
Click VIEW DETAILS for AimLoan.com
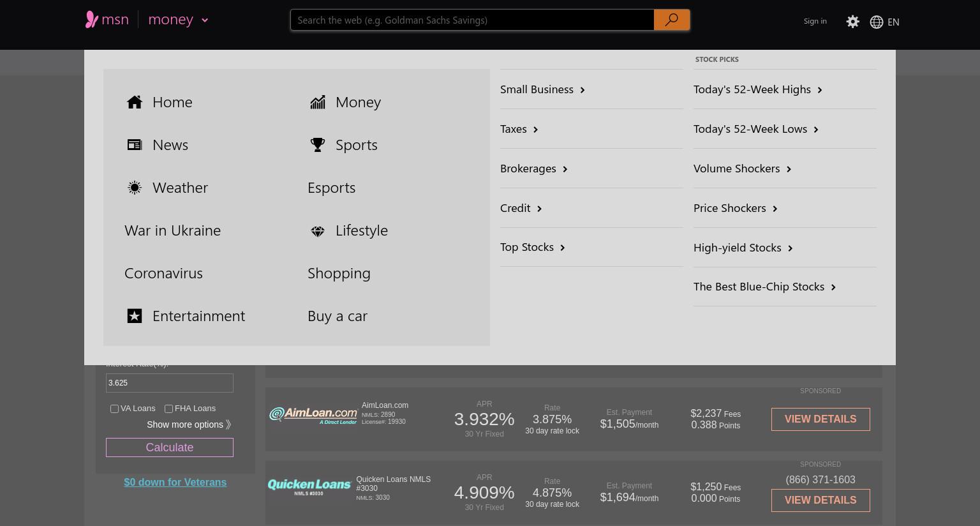[820, 419]
